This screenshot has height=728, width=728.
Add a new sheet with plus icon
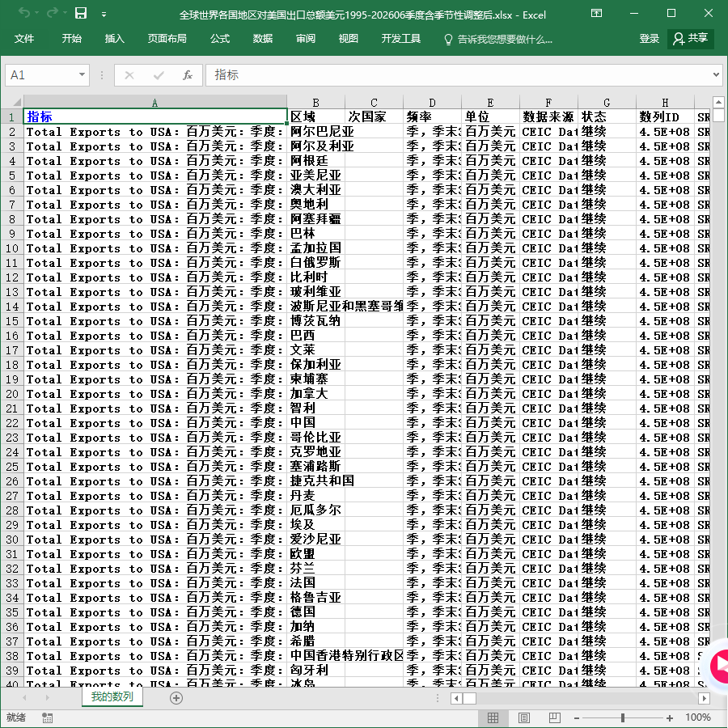176,698
